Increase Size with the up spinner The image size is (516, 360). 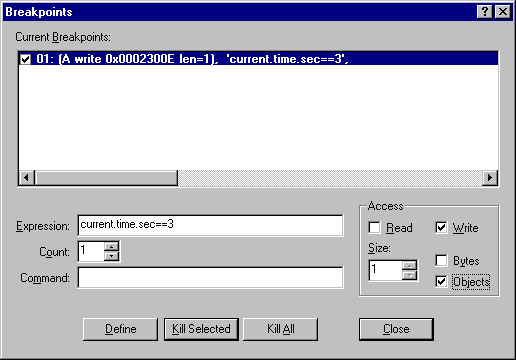coord(409,265)
